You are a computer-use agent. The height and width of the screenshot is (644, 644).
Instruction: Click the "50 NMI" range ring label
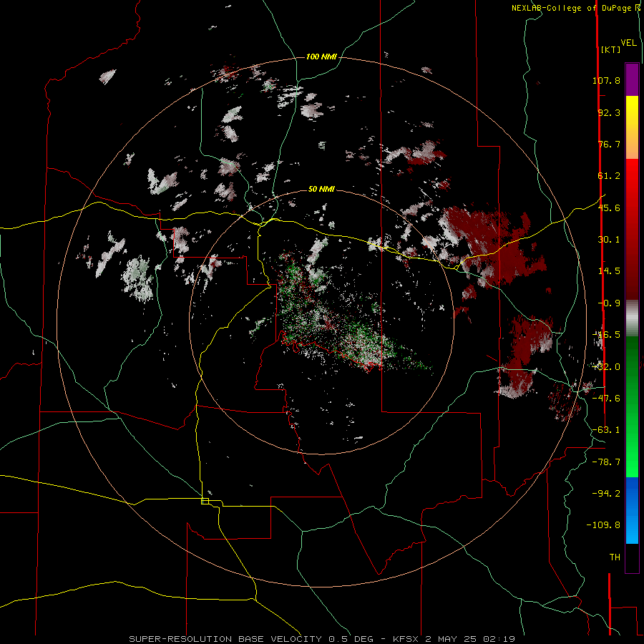(x=321, y=189)
